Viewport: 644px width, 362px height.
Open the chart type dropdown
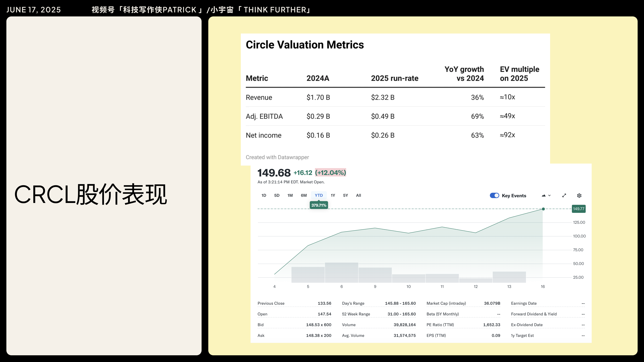pos(546,196)
